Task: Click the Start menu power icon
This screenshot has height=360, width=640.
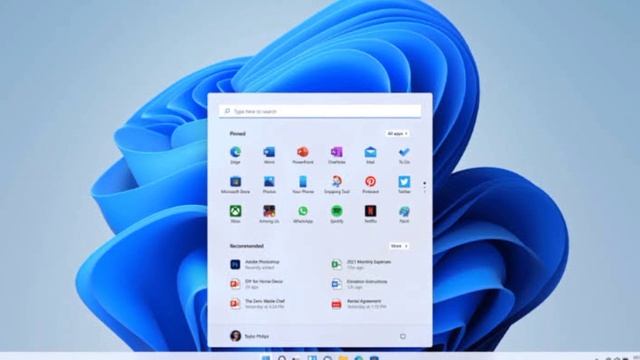Action: (403, 336)
